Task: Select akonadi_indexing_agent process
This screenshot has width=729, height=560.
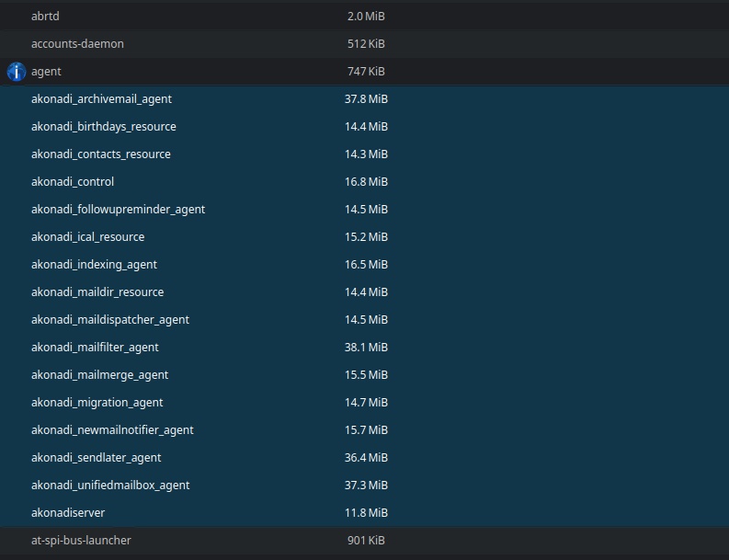Action: 94,265
